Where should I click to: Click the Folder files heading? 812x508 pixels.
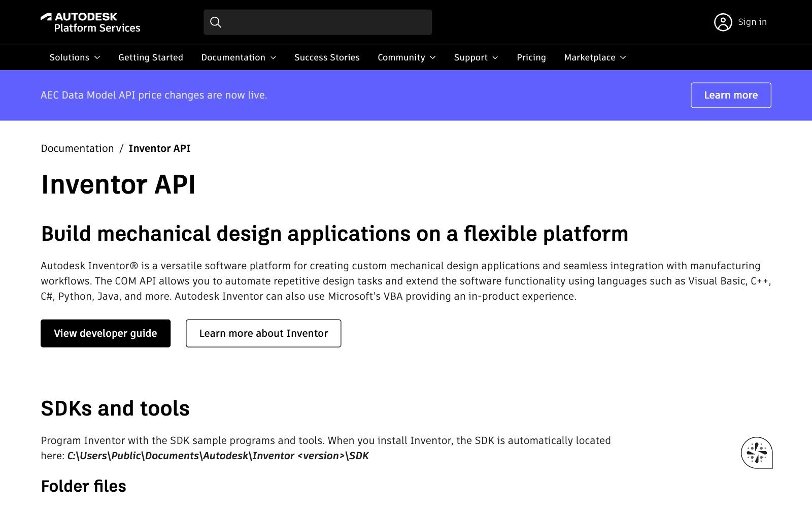coord(83,486)
